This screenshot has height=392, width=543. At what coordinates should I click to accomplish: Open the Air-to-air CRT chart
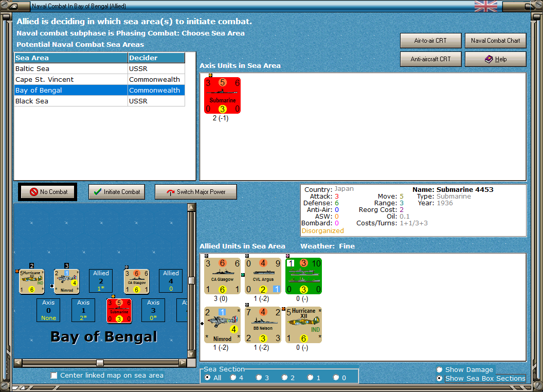click(430, 41)
